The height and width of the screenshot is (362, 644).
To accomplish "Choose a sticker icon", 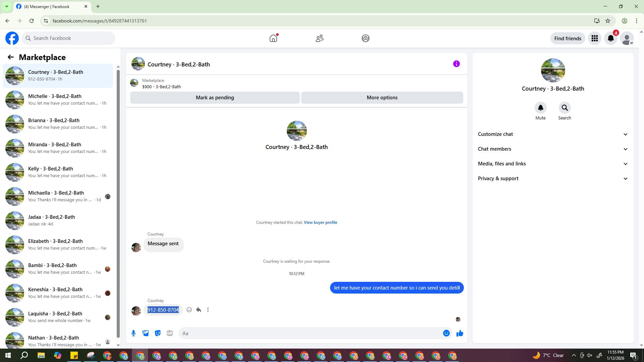I will click(x=158, y=333).
